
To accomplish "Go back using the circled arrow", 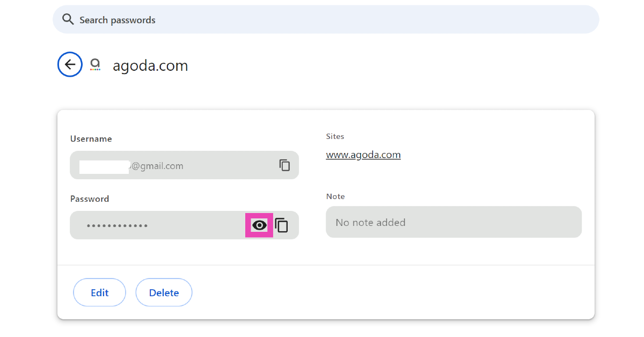I will click(x=70, y=64).
